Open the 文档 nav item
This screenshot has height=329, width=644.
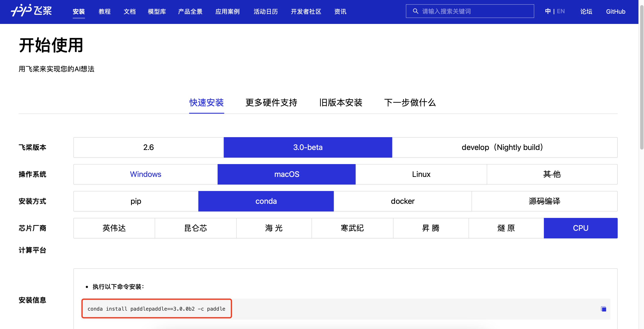click(x=129, y=12)
